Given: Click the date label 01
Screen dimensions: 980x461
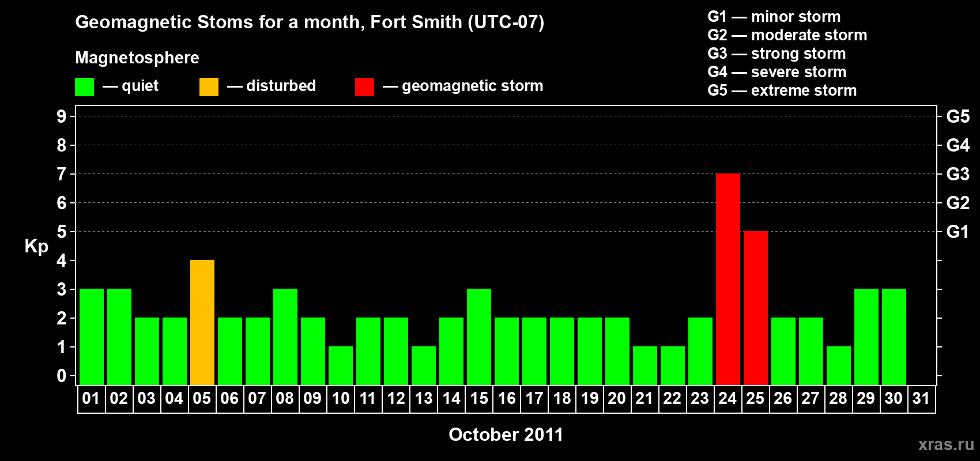Looking at the screenshot, I should click(91, 399).
